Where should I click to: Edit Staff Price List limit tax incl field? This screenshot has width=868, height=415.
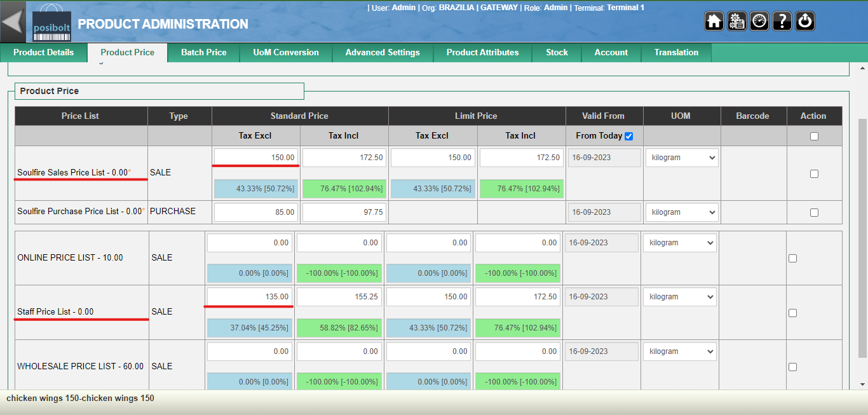pos(518,297)
